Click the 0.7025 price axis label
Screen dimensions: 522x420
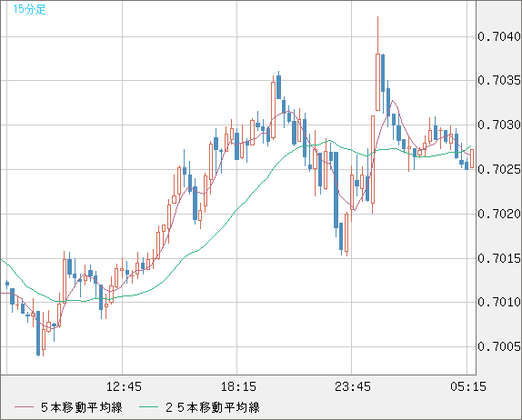(499, 169)
